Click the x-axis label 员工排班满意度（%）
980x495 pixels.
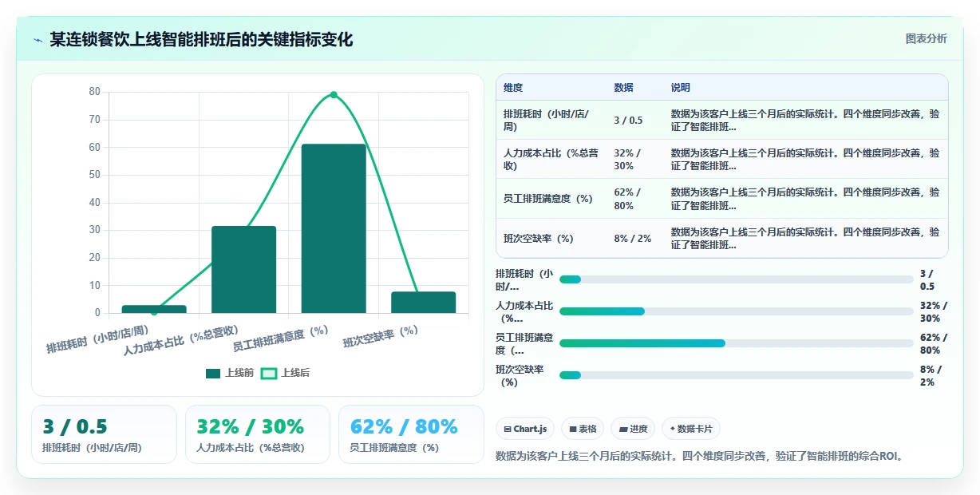click(x=281, y=339)
